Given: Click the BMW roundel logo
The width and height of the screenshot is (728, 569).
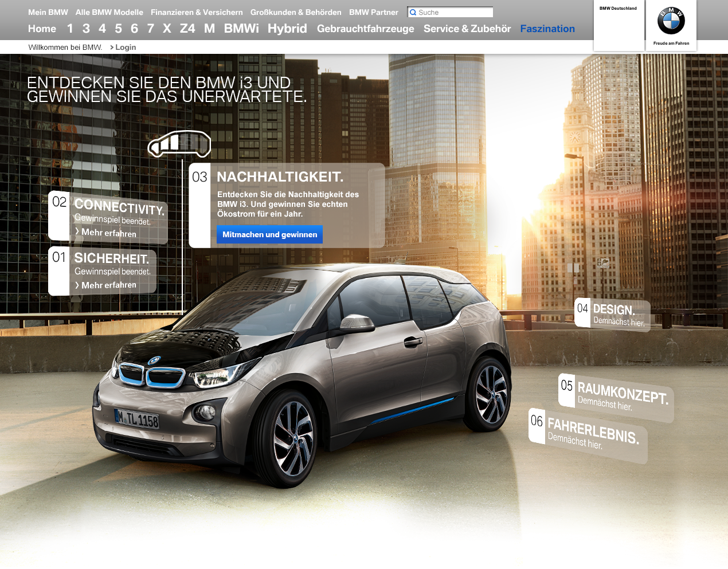Looking at the screenshot, I should coord(671,21).
